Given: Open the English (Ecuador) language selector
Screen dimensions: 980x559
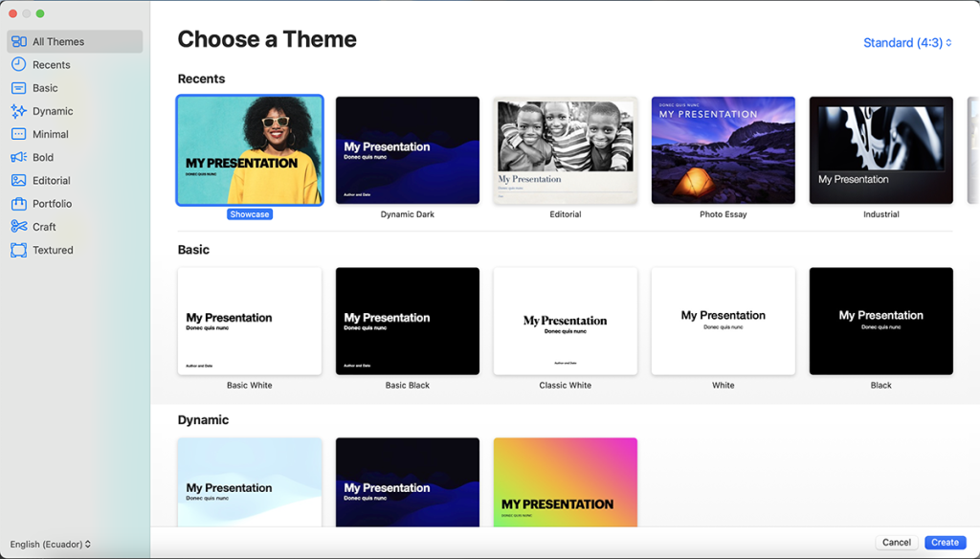Looking at the screenshot, I should point(49,544).
